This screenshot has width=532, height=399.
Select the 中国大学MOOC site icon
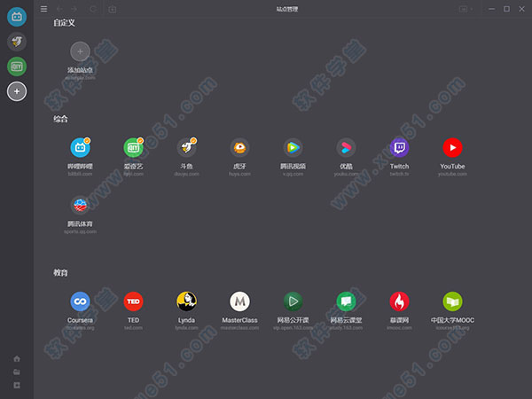click(x=452, y=301)
